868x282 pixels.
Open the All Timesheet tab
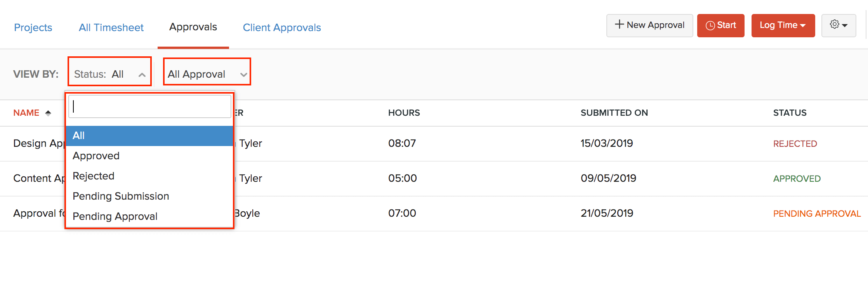coord(111,28)
